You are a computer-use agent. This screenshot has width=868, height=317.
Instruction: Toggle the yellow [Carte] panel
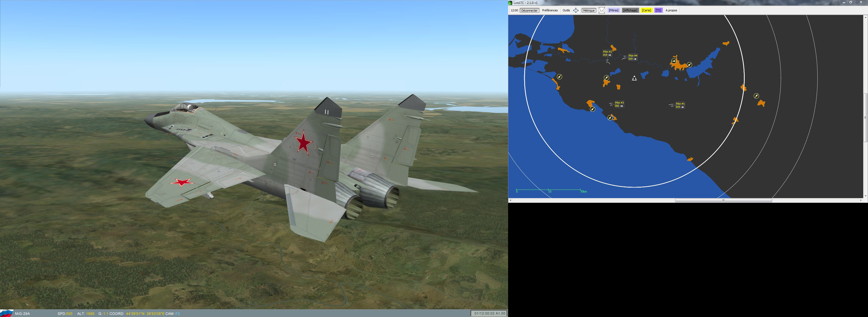click(646, 10)
